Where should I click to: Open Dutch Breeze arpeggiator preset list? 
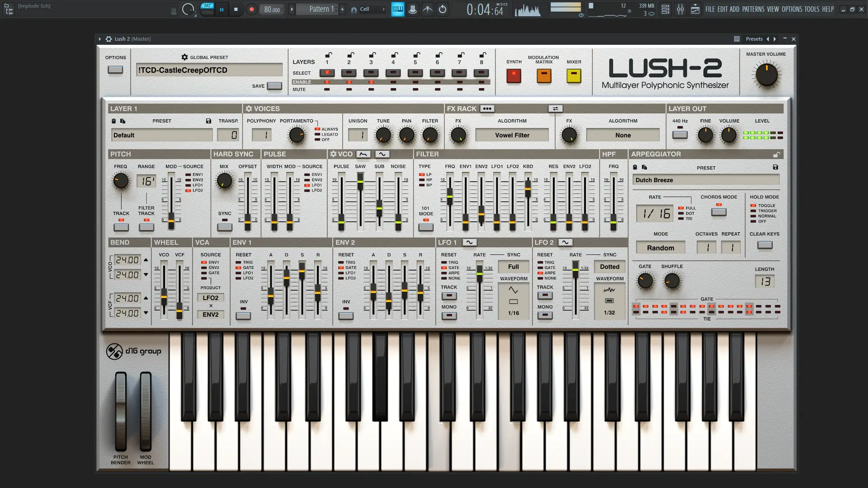tap(705, 180)
